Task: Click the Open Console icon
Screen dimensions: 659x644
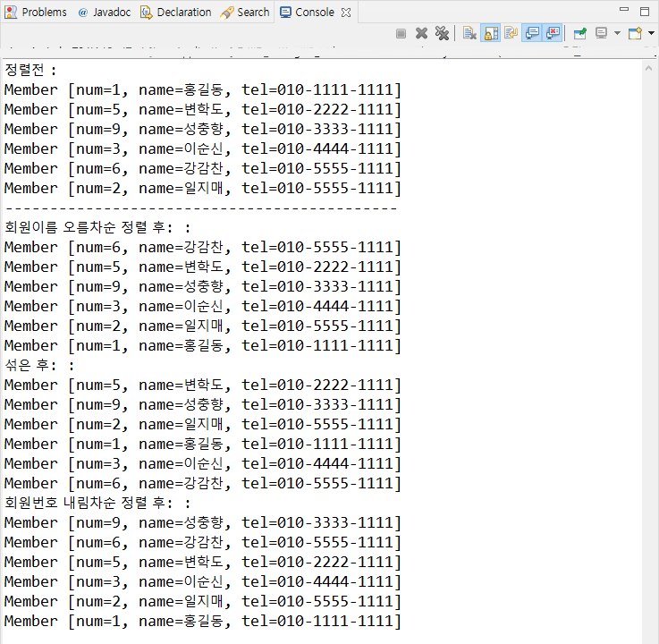Action: pos(635,33)
